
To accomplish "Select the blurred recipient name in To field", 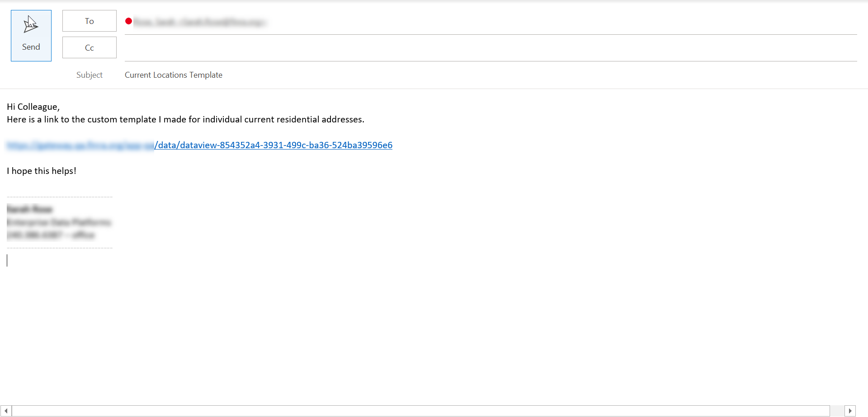I will (x=199, y=22).
